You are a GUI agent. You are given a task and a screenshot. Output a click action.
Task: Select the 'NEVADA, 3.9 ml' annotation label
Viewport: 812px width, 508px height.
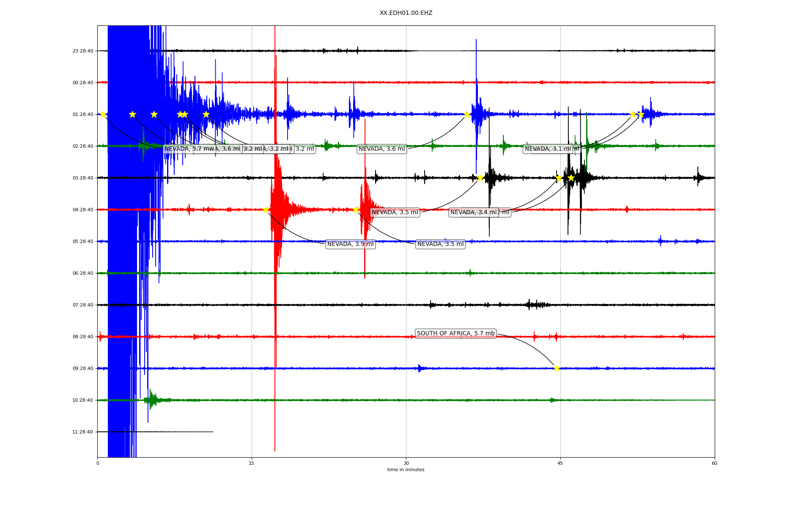pyautogui.click(x=350, y=244)
